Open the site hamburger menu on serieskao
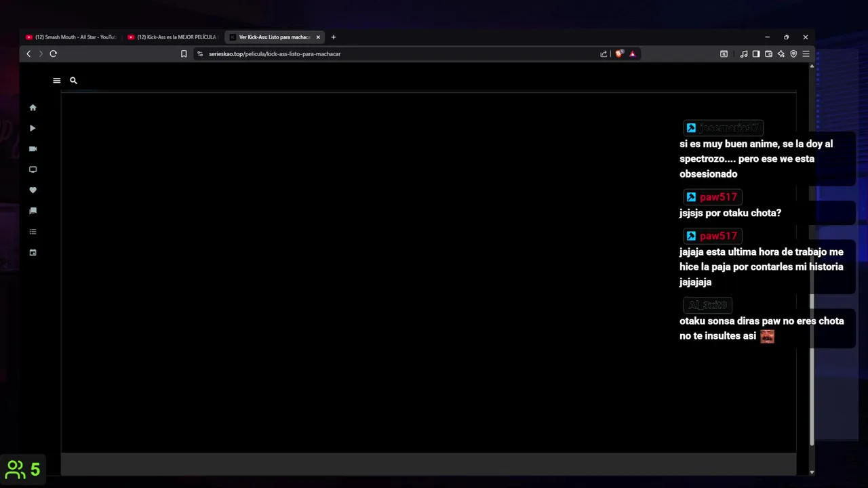 (56, 81)
